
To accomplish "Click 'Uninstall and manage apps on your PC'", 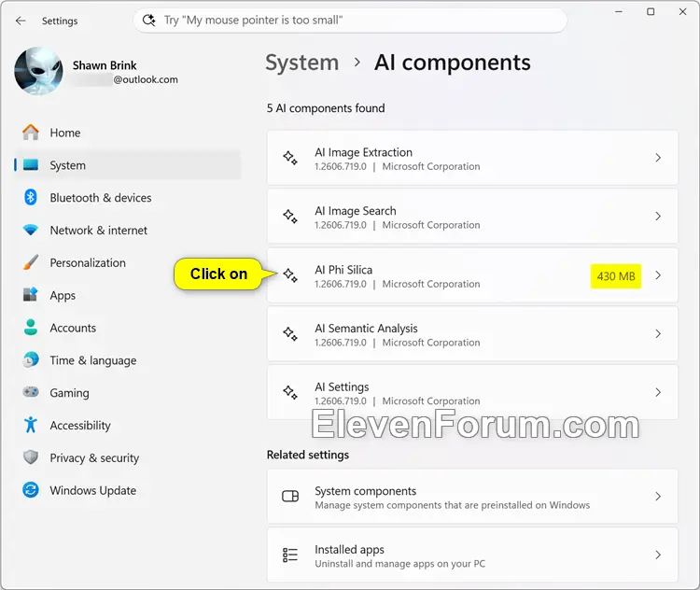I will point(399,564).
